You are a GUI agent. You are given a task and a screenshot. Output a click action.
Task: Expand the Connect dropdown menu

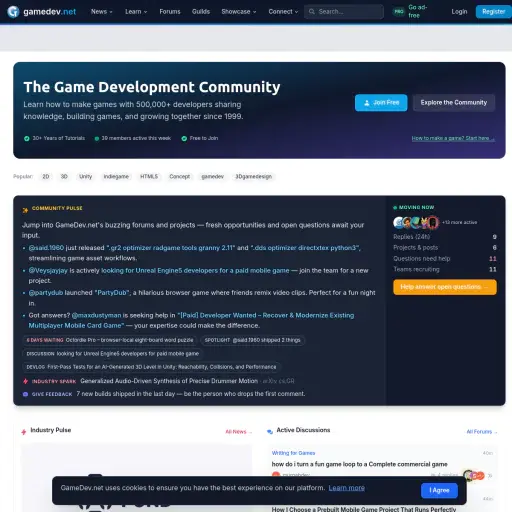(x=283, y=12)
